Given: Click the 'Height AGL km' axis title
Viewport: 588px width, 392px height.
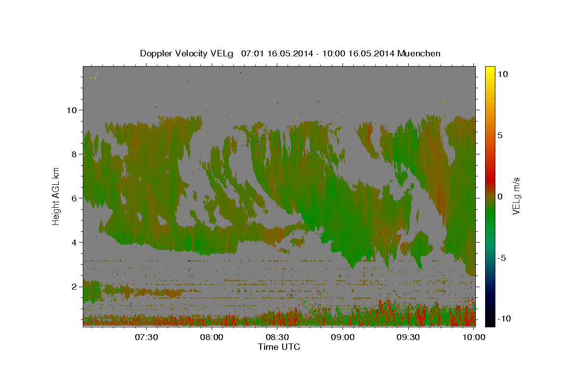Looking at the screenshot, I should (56, 196).
